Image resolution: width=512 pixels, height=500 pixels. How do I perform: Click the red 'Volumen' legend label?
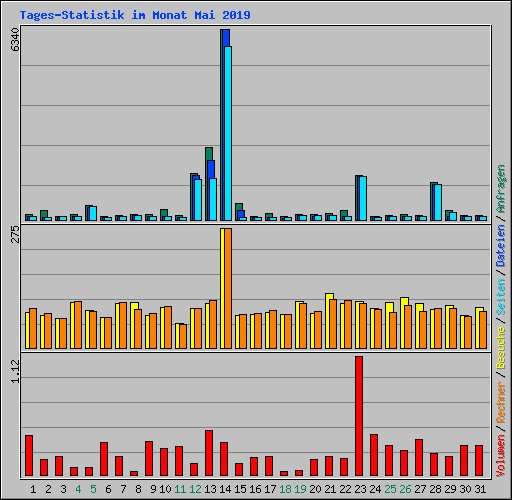(x=500, y=456)
